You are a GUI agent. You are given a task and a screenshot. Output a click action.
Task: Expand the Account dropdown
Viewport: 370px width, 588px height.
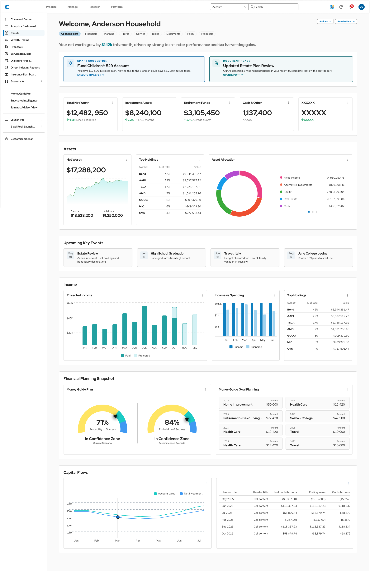tap(229, 7)
